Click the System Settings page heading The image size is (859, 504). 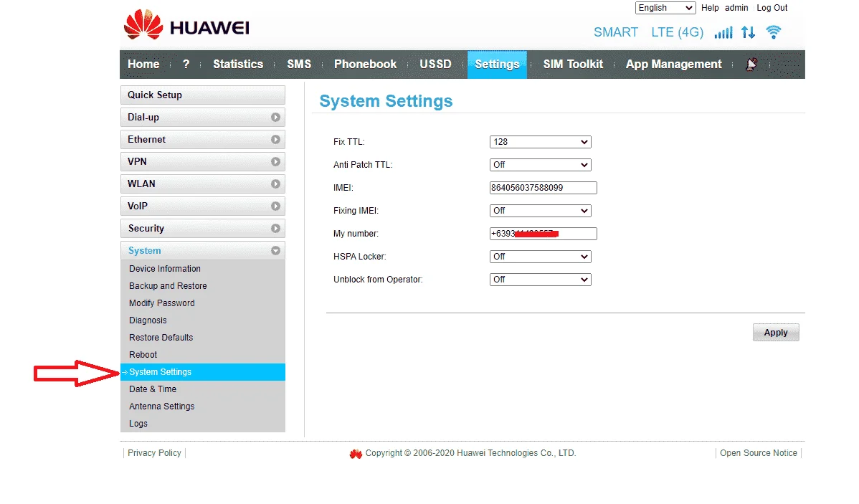click(x=386, y=101)
